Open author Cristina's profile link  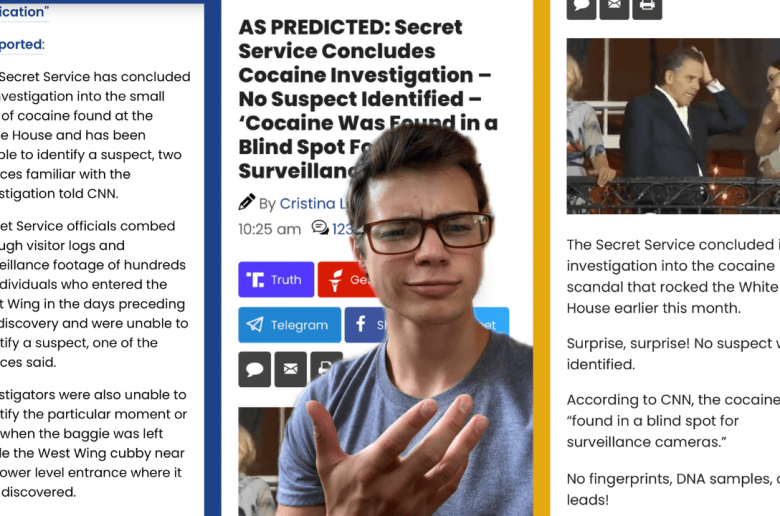point(313,204)
